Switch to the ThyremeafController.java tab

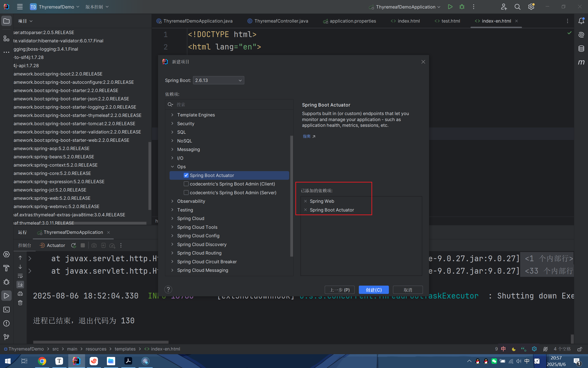[x=281, y=21]
